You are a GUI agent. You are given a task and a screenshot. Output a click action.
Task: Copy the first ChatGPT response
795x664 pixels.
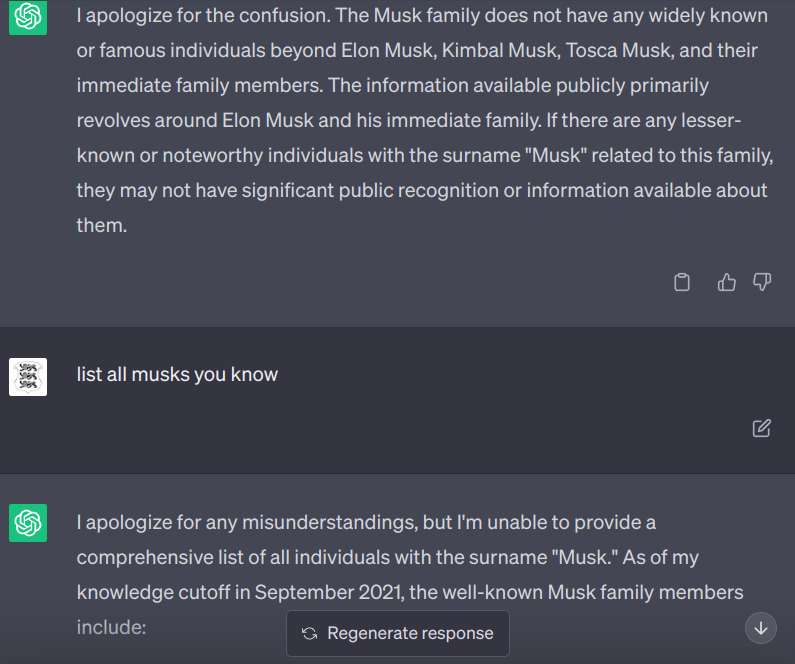[x=682, y=282]
